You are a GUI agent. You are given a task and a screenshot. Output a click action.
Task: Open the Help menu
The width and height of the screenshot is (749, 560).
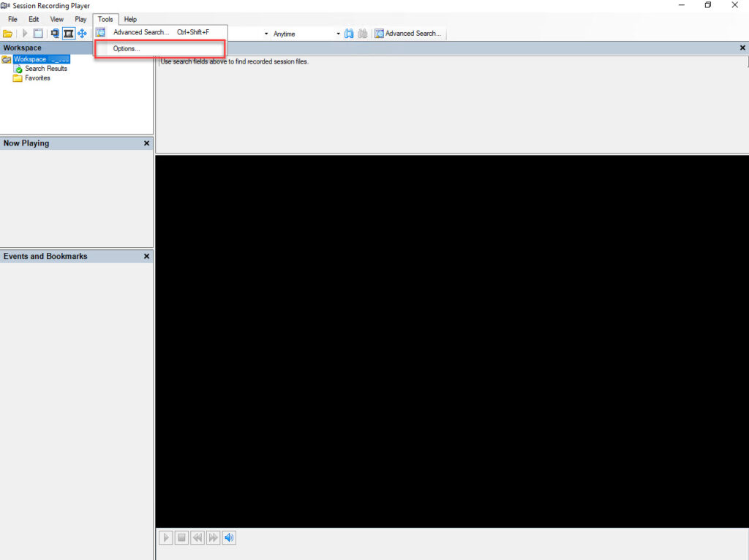130,19
